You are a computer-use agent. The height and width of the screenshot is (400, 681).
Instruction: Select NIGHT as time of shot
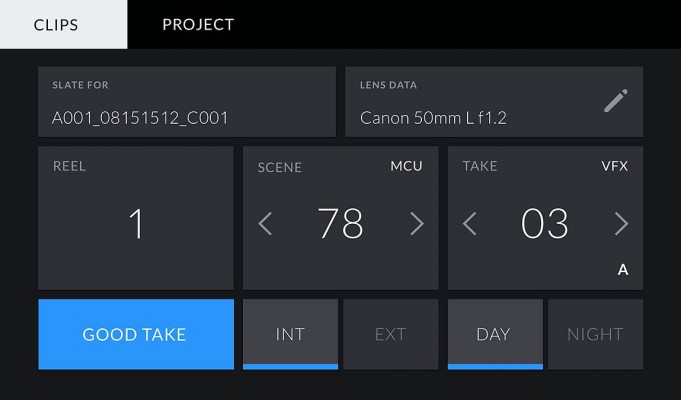[595, 334]
